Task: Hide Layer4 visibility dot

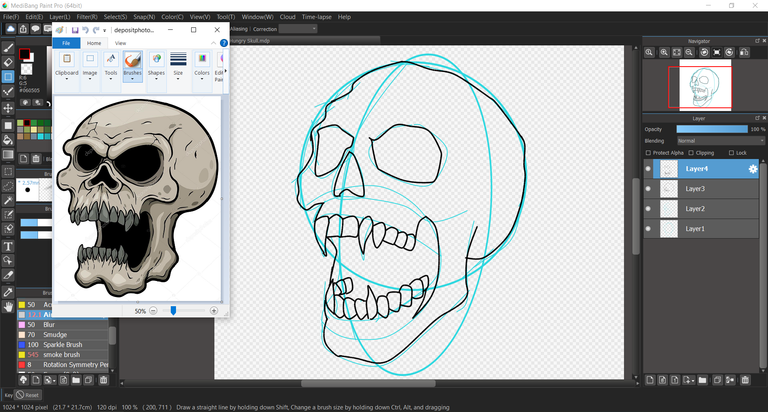Action: pyautogui.click(x=648, y=169)
